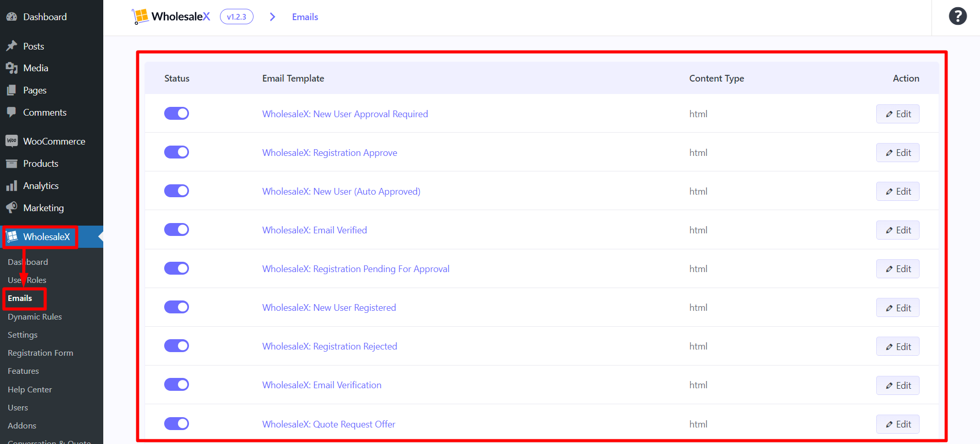Screen dimensions: 980x444
Task: Toggle New User (Auto Approved) email status
Action: click(177, 191)
